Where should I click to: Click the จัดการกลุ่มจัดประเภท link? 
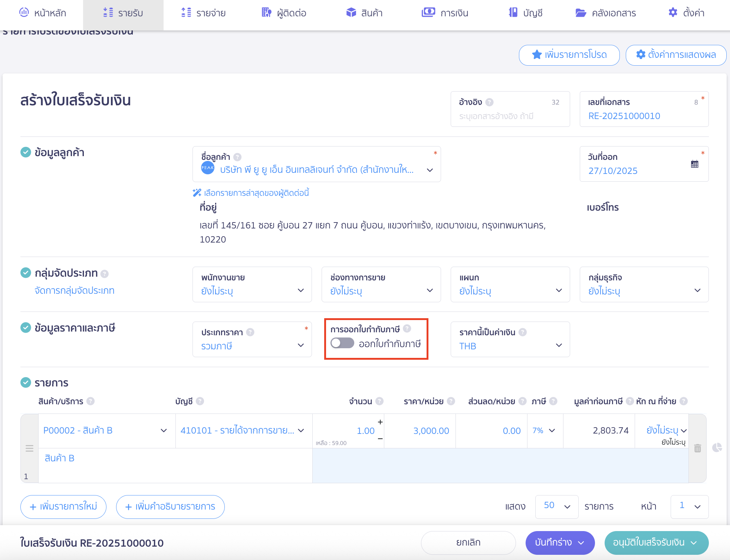(74, 290)
